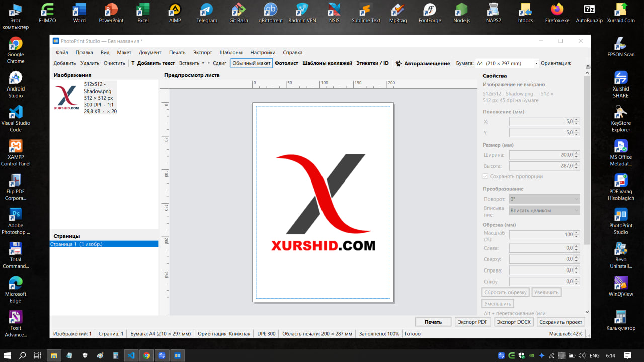The image size is (644, 362).
Task: Adjust Ширина width stepper
Action: 577,155
